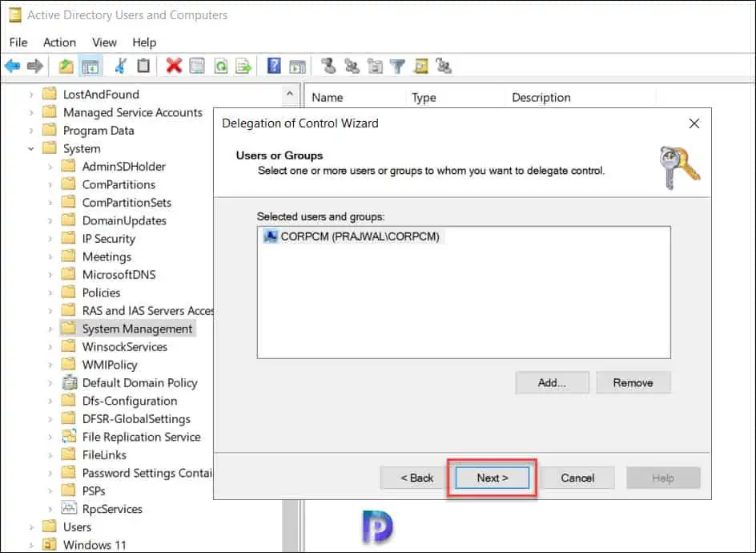Screen dimensions: 756x553
Task: Select ComPartitionSets in the tree
Action: [x=127, y=203]
